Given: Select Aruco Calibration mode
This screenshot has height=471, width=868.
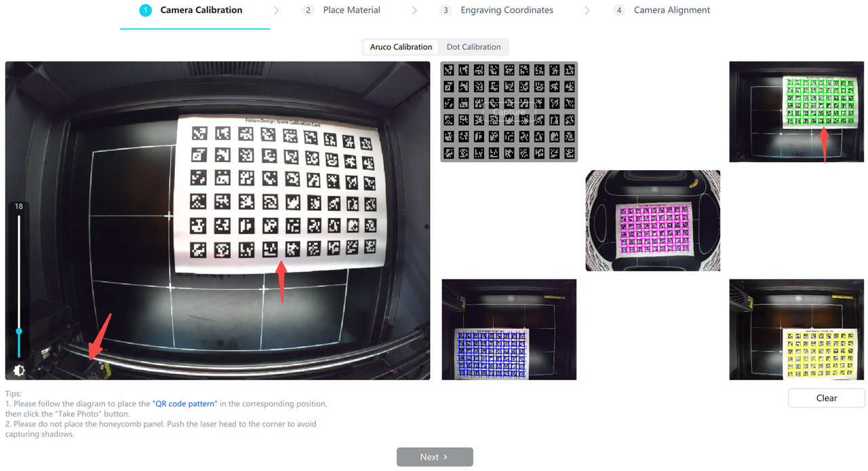Looking at the screenshot, I should (401, 47).
